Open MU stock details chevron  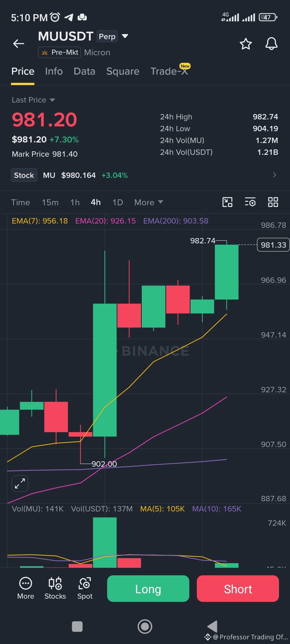pyautogui.click(x=274, y=175)
